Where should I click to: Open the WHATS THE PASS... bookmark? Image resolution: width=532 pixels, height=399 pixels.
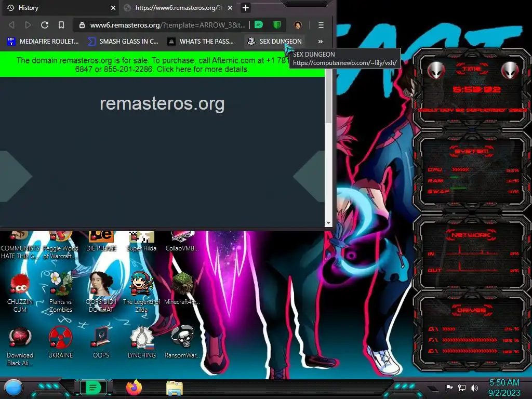click(201, 42)
